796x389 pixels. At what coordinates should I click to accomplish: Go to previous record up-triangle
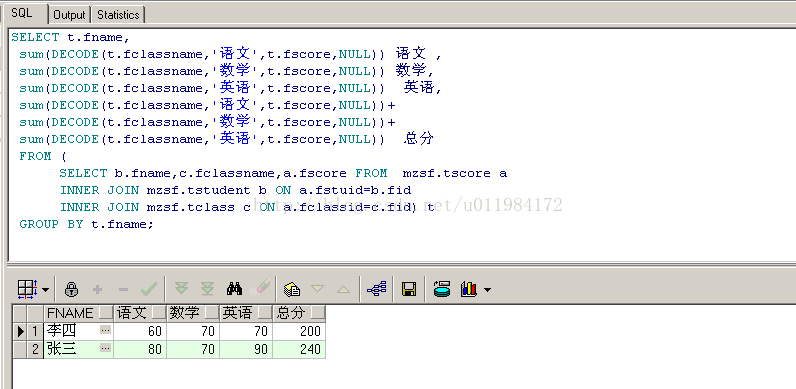[x=344, y=289]
